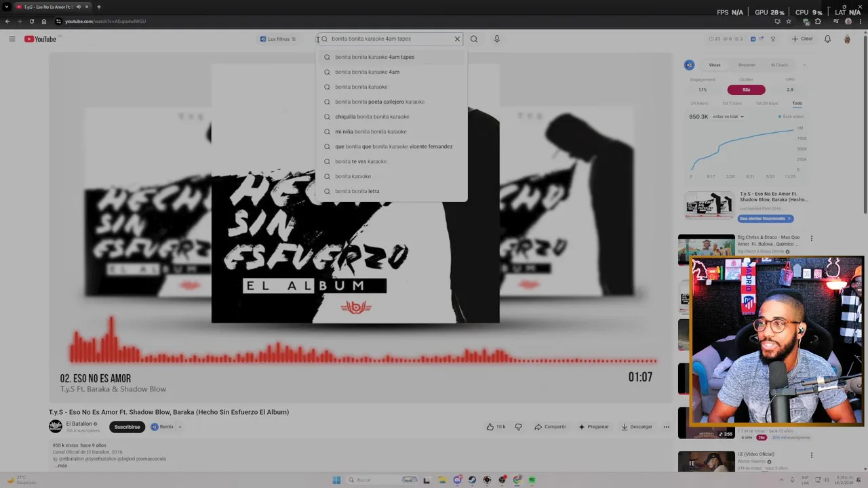
Task: Like the video with the thumbs-up button
Action: pyautogui.click(x=496, y=427)
